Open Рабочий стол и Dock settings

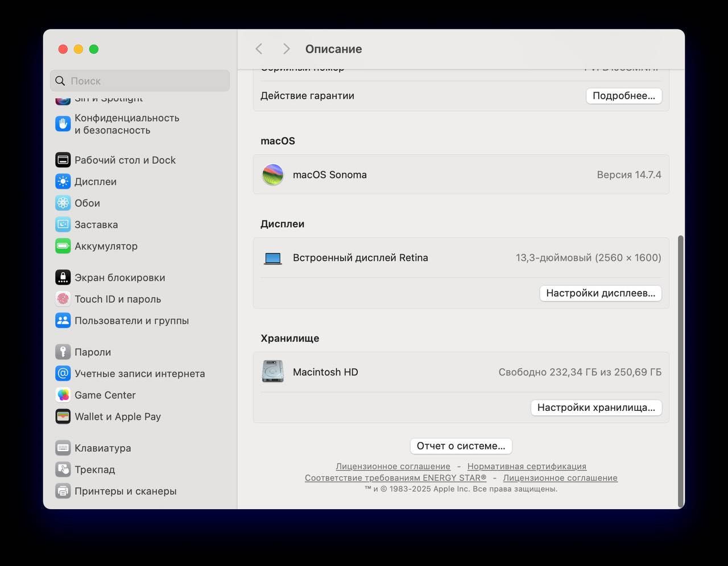point(140,160)
